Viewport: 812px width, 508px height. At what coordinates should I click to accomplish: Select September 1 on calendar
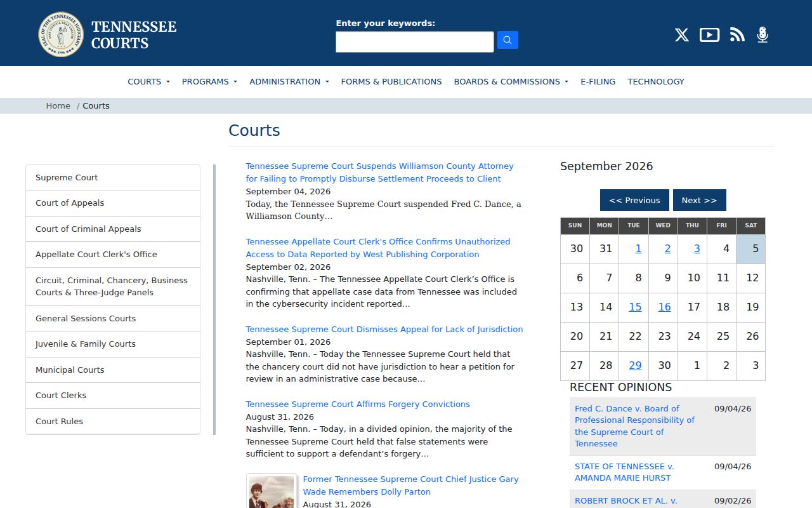pos(638,249)
